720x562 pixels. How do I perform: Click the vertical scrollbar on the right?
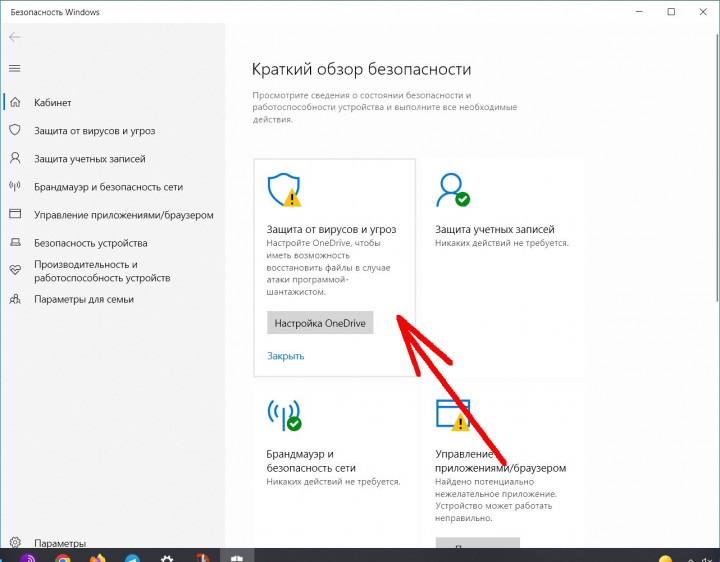click(714, 200)
